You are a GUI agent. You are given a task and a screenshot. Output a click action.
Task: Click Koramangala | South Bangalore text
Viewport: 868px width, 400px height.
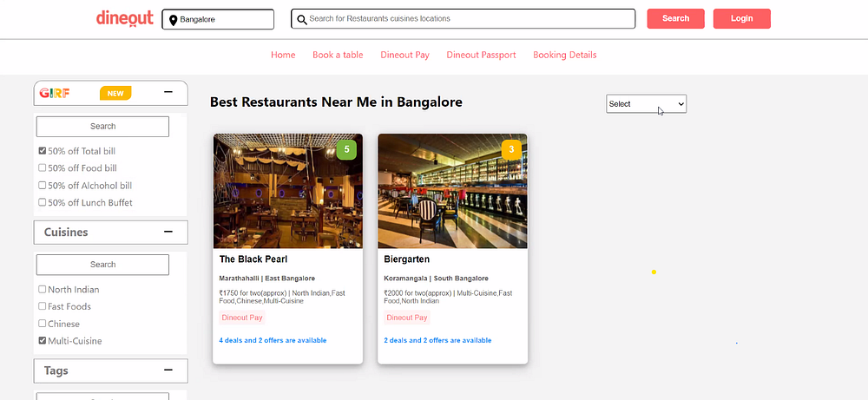tap(437, 279)
